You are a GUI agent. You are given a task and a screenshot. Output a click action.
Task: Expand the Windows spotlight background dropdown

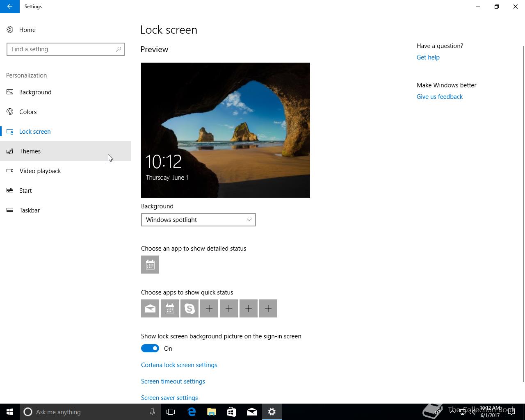199,220
